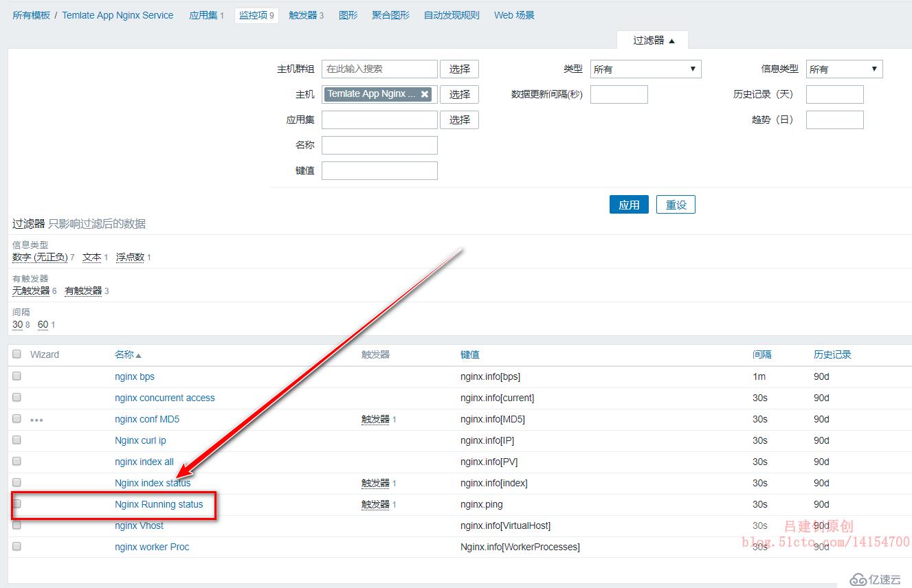Check the nginx bps row checkbox
Image resolution: width=912 pixels, height=588 pixels.
17,376
